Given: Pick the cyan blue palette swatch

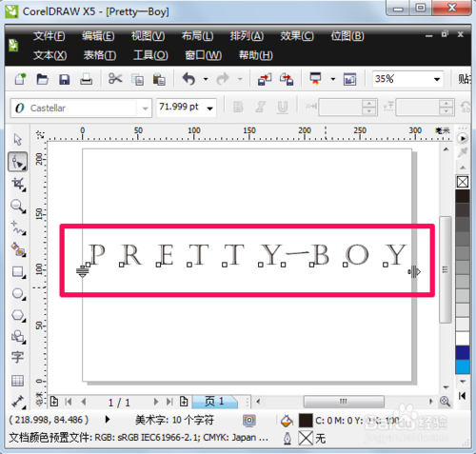Looking at the screenshot, I should coord(463,366).
